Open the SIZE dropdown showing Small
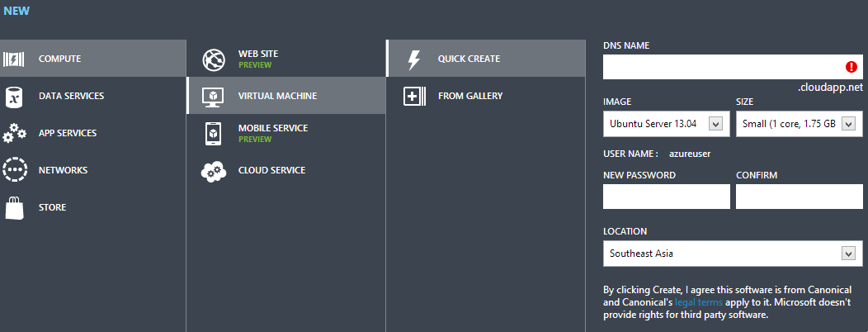Screen dimensions: 868x332 [x=800, y=124]
